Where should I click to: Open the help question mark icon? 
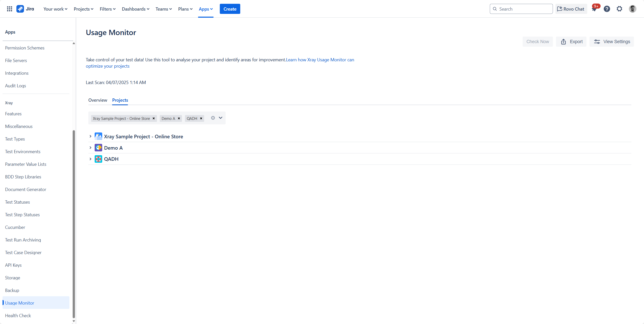tap(607, 9)
